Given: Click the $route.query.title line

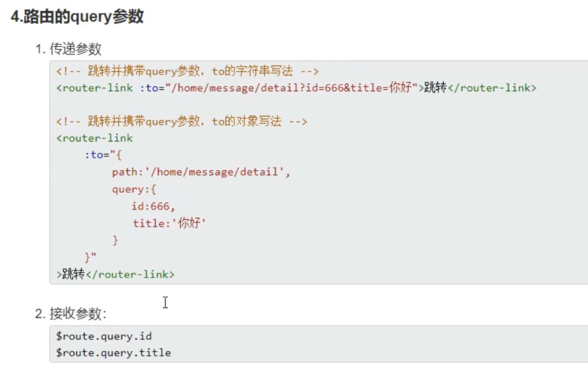Looking at the screenshot, I should [x=113, y=353].
